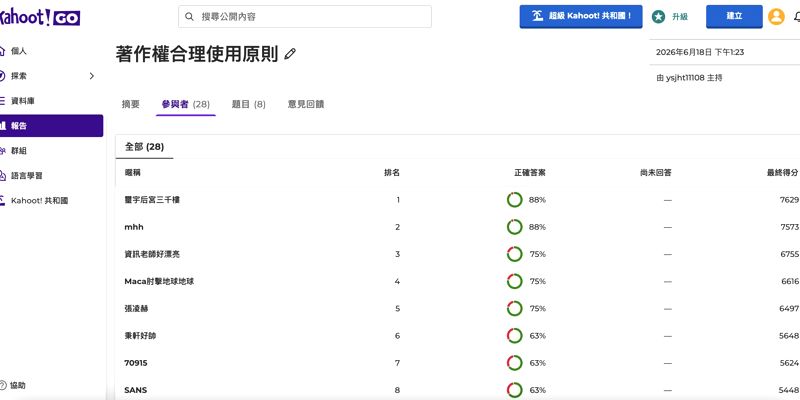Open participant 資訊老師好漂亮 row

[x=458, y=254]
